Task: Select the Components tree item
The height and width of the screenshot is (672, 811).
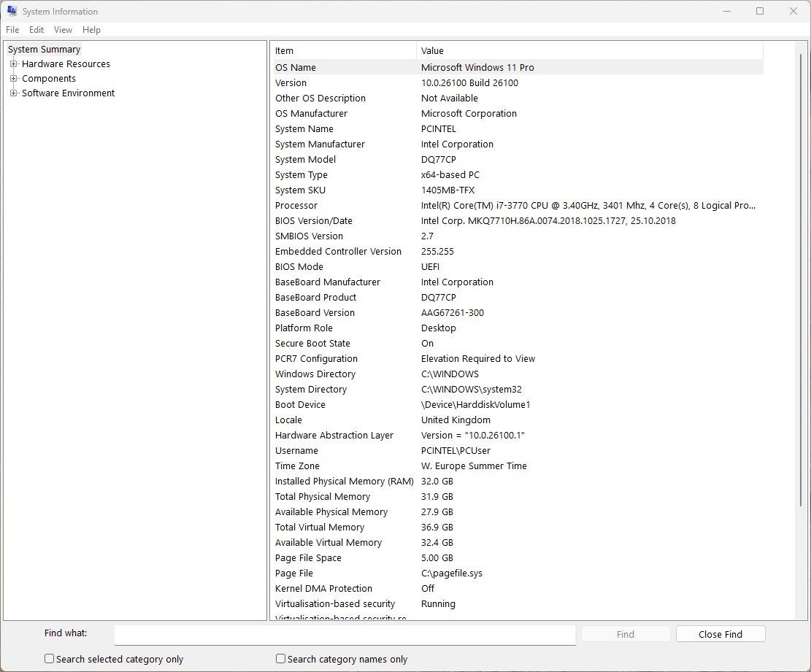Action: 49,79
